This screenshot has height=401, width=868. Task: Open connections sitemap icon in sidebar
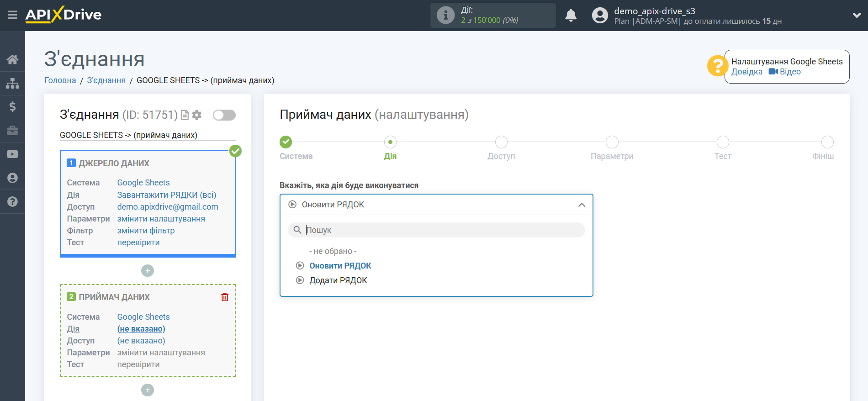tap(12, 83)
